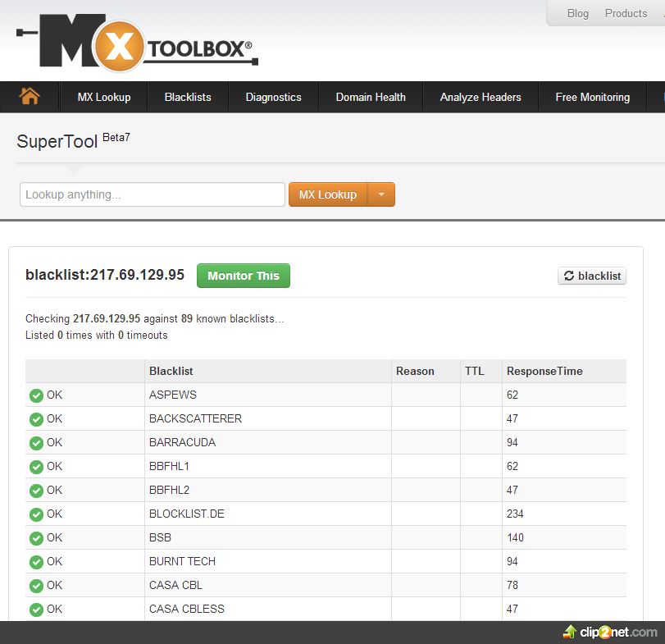Select the CASA CBL blacklist name
This screenshot has width=665, height=644.
click(x=175, y=585)
